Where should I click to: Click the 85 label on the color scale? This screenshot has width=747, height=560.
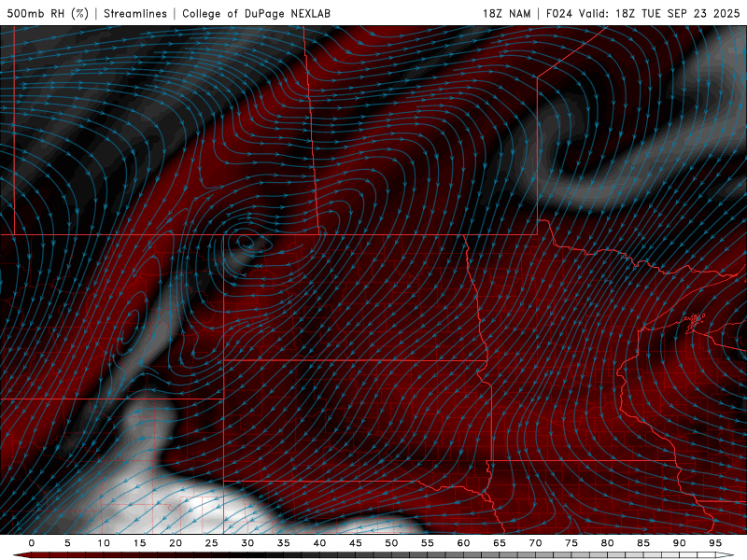click(643, 543)
